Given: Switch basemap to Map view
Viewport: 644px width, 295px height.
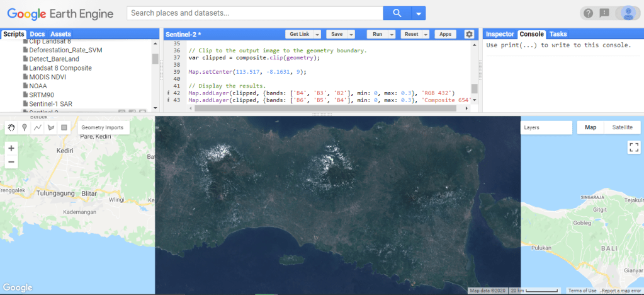Looking at the screenshot, I should 590,127.
